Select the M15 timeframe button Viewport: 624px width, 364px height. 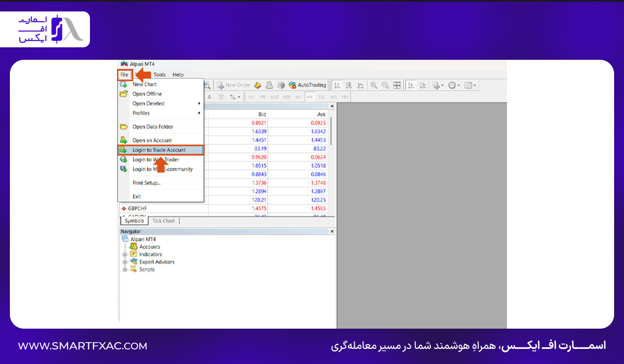(275, 97)
